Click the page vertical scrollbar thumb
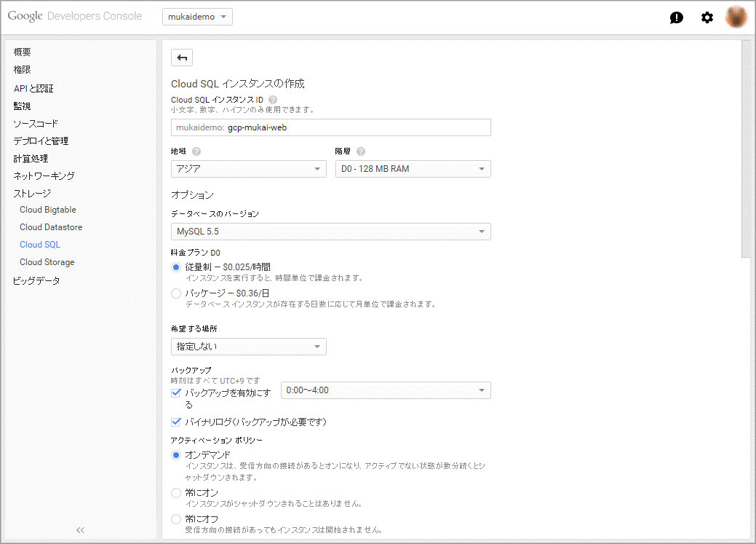 click(x=745, y=149)
